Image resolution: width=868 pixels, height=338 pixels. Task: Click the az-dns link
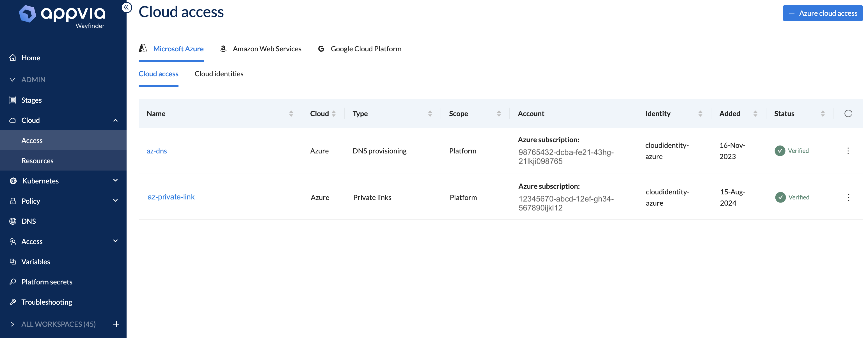(156, 150)
